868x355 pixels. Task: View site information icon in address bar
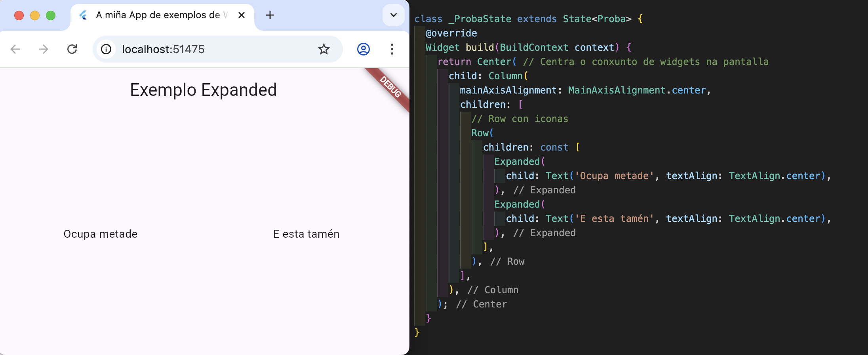pos(106,49)
